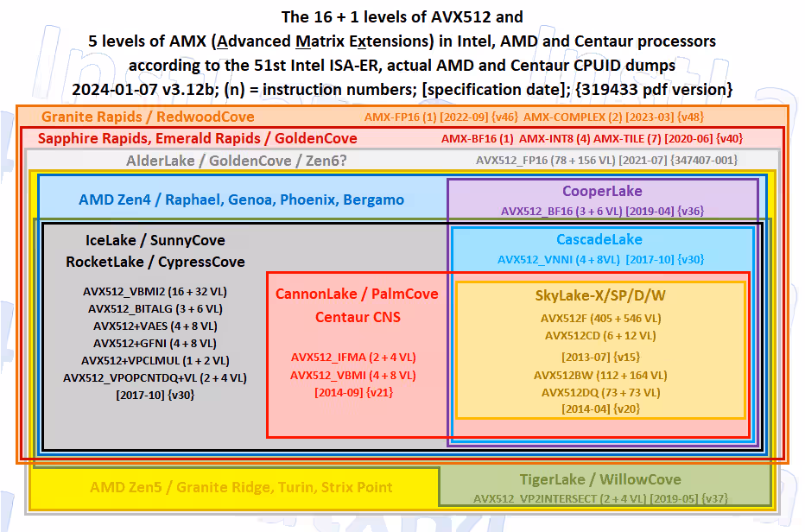Select 'AVX512CD (6 + 12 VL)' line
The height and width of the screenshot is (532, 805).
[x=600, y=336]
